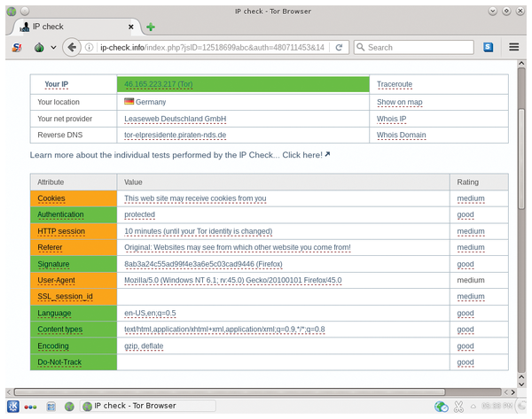Click Leaseweb Deutschland GmbH provider
Screen dimensions: 532x419
(175, 119)
